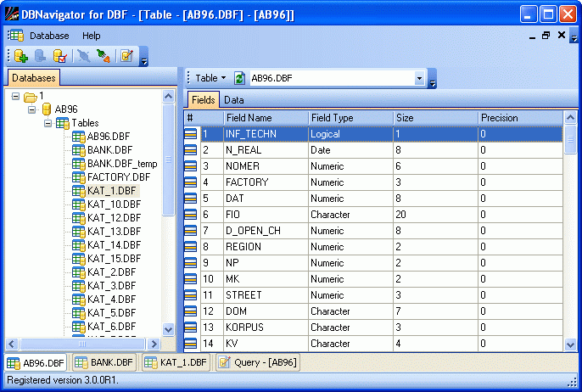Image resolution: width=582 pixels, height=392 pixels.
Task: Open the AB96.DBF table combo box dropdown
Action: coord(419,78)
